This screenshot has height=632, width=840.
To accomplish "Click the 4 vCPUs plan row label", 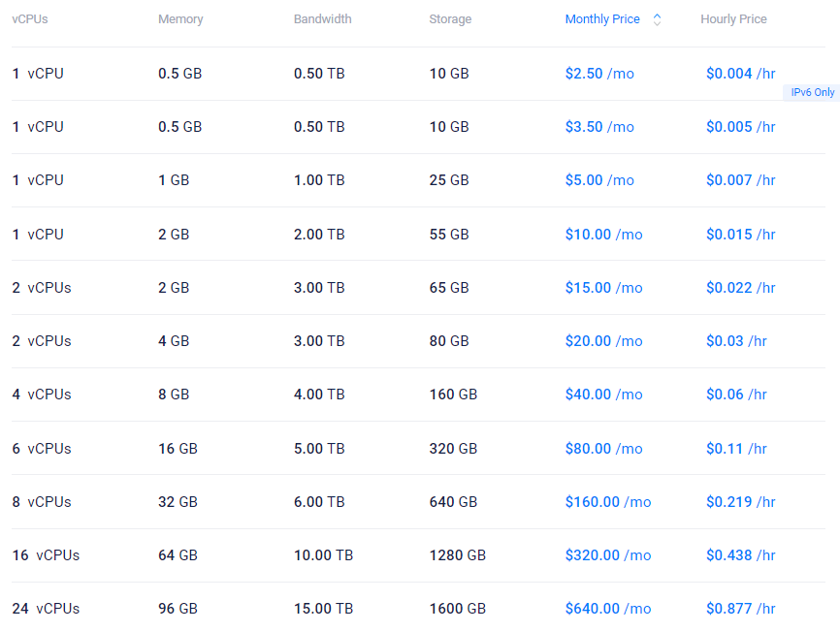I will click(42, 395).
